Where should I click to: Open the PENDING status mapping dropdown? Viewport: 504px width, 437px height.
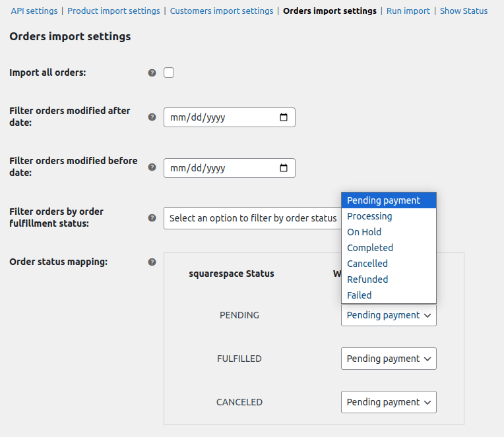pos(389,315)
